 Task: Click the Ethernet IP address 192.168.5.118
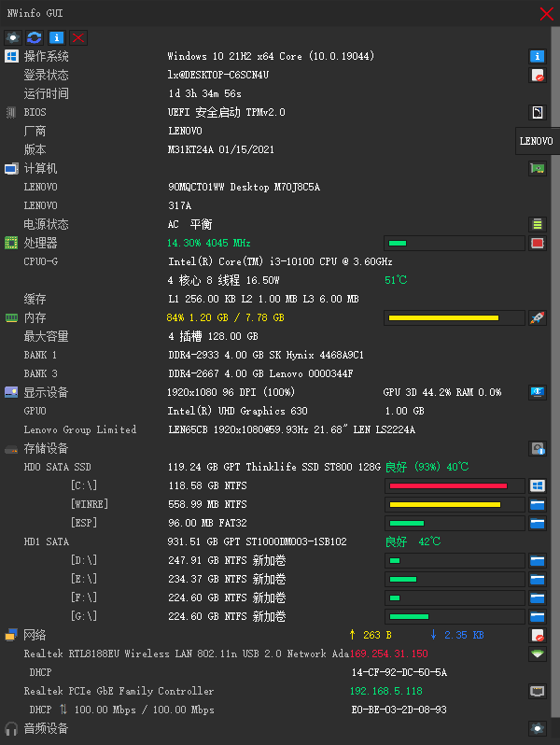tap(386, 691)
